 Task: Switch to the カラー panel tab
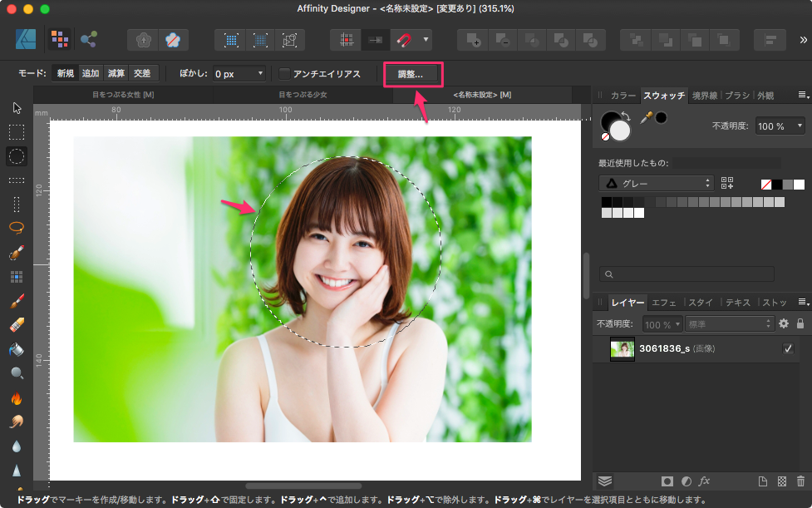click(x=623, y=96)
